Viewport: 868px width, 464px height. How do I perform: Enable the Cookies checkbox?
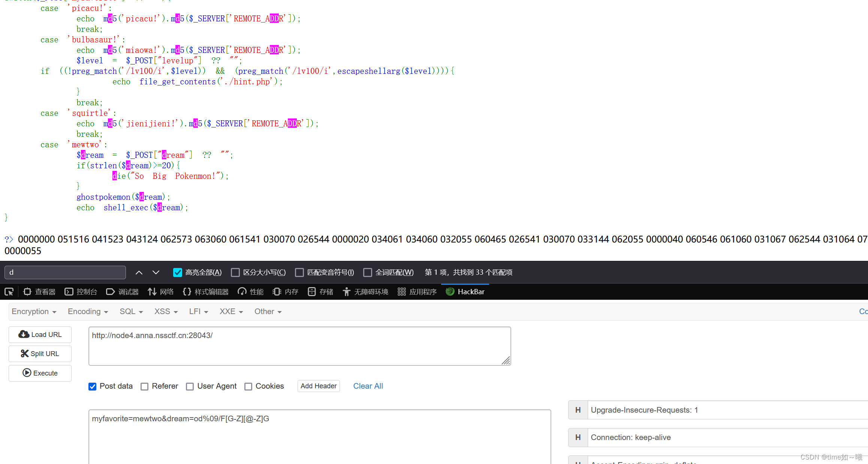pyautogui.click(x=248, y=386)
